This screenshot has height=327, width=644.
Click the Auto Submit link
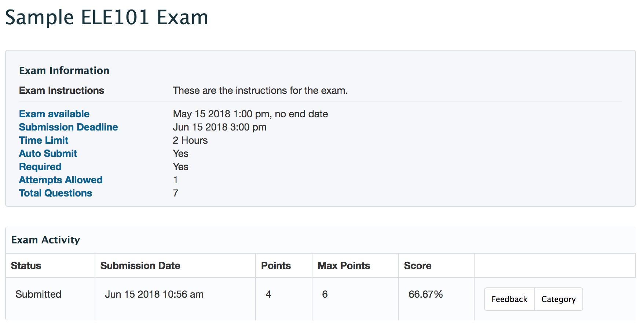pos(48,154)
